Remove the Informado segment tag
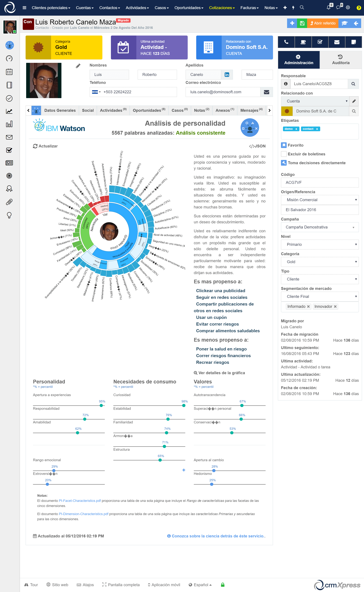This screenshot has height=592, width=364. point(308,306)
